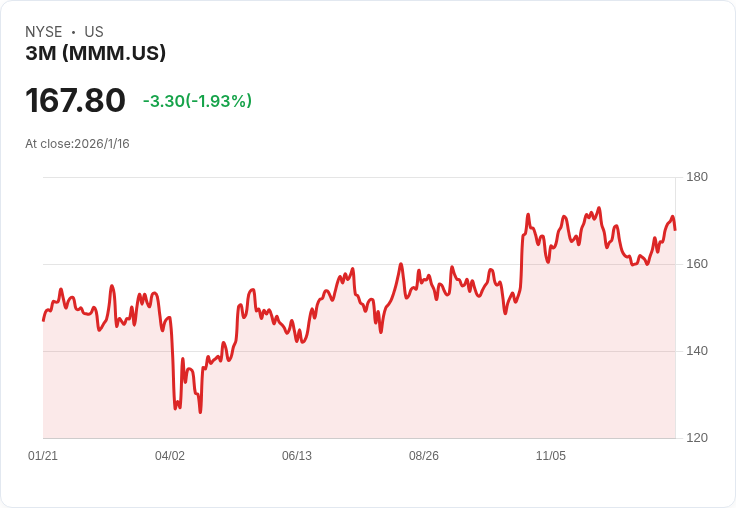
Task: Open the 3M (MMM.US) stock title
Action: coord(96,54)
